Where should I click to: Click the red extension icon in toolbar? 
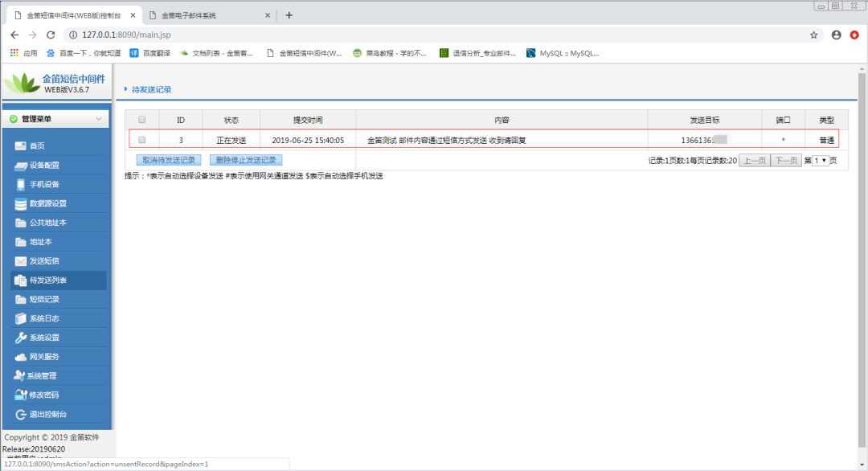coord(854,35)
